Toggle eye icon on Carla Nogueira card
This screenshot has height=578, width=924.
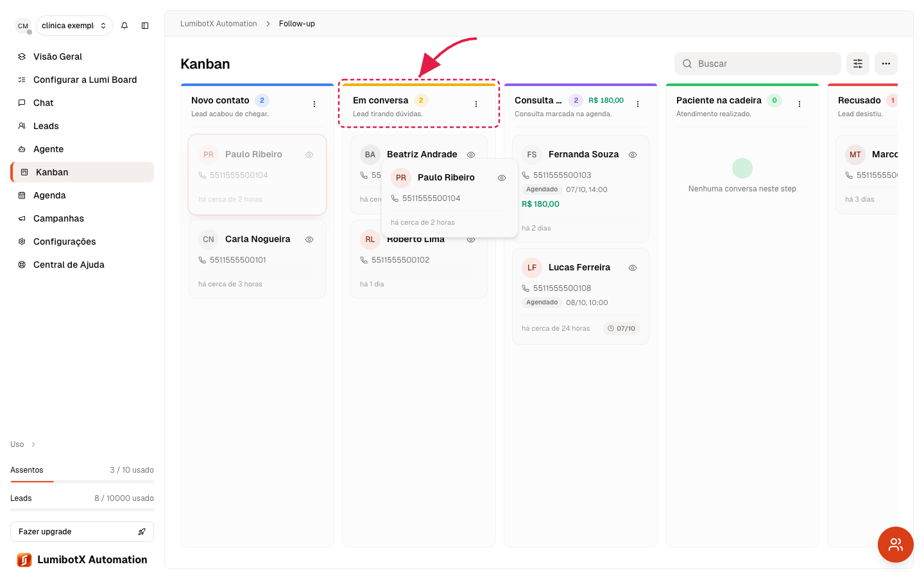309,240
